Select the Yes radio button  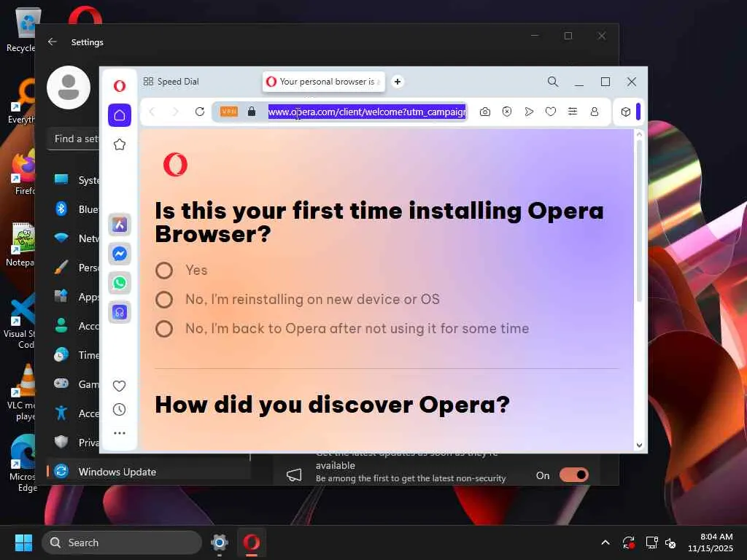click(164, 270)
